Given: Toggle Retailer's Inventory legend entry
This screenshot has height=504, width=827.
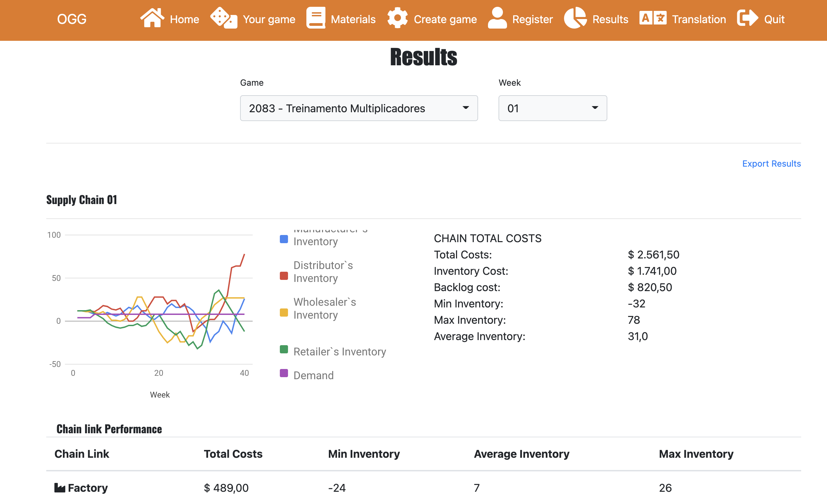Looking at the screenshot, I should (339, 352).
